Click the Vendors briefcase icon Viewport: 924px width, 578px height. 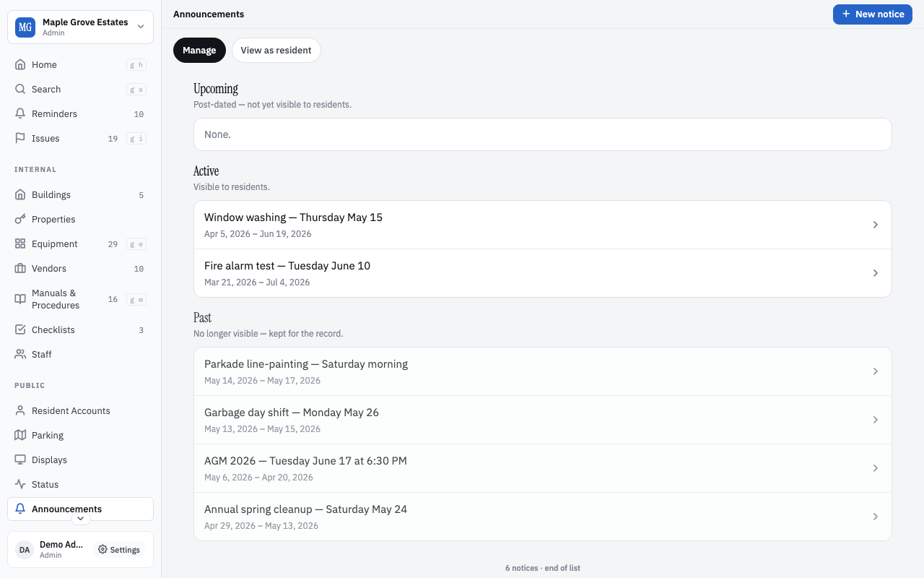point(20,268)
